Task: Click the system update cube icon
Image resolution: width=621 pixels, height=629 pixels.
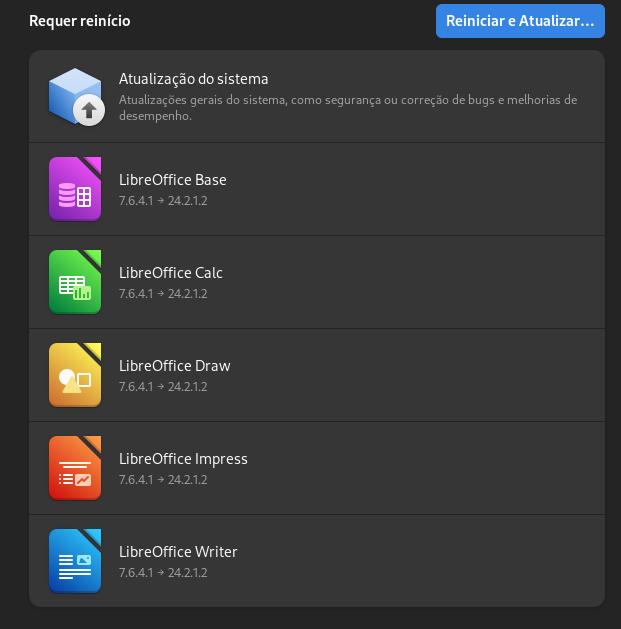Action: pyautogui.click(x=75, y=97)
